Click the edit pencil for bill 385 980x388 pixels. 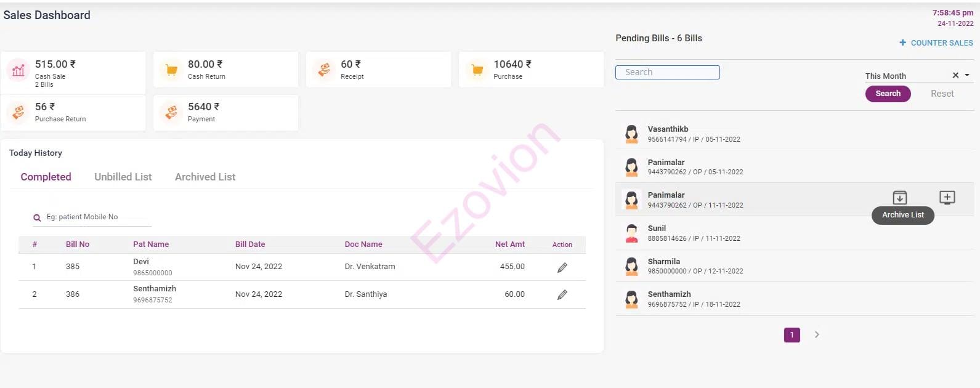(562, 267)
